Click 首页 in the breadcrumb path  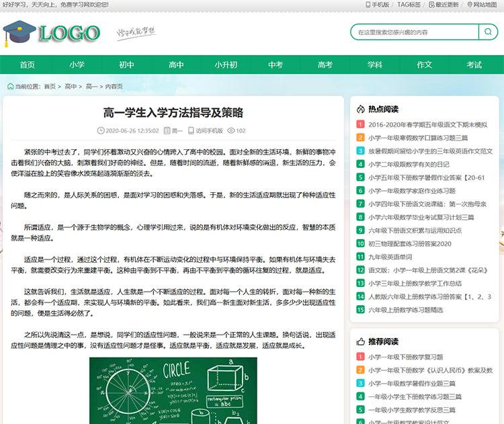pyautogui.click(x=50, y=87)
